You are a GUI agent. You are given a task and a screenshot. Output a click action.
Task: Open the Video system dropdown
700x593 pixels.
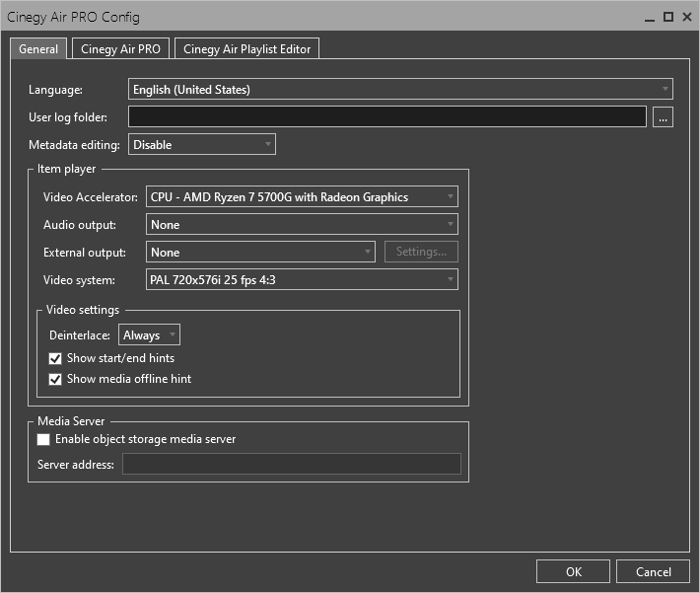pyautogui.click(x=302, y=280)
